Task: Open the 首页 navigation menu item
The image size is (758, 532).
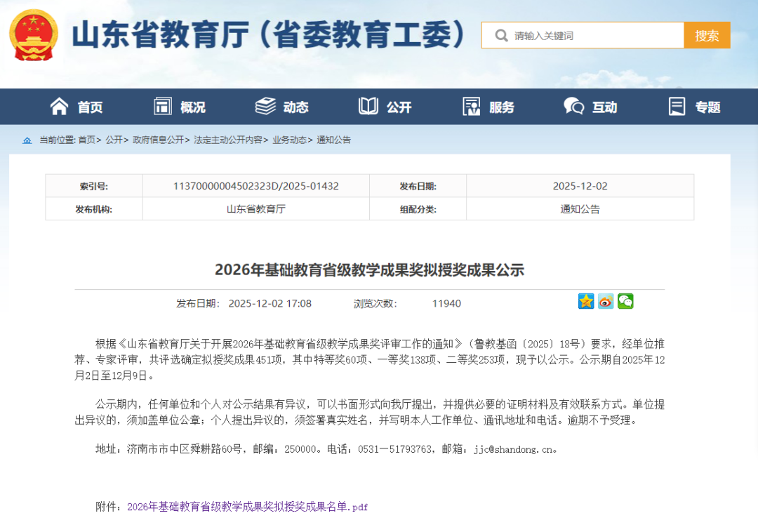Action: (x=89, y=106)
